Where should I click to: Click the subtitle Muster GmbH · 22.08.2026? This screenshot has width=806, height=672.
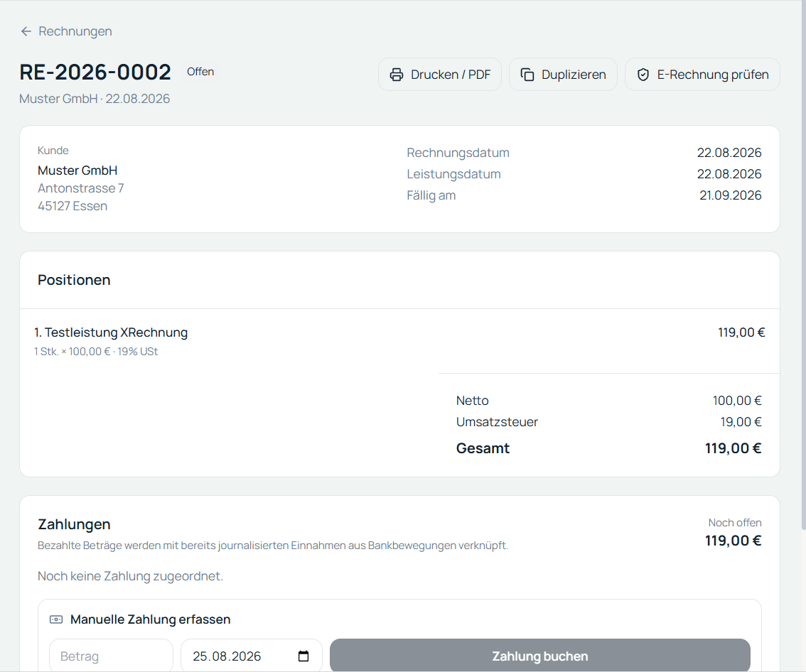coord(95,99)
